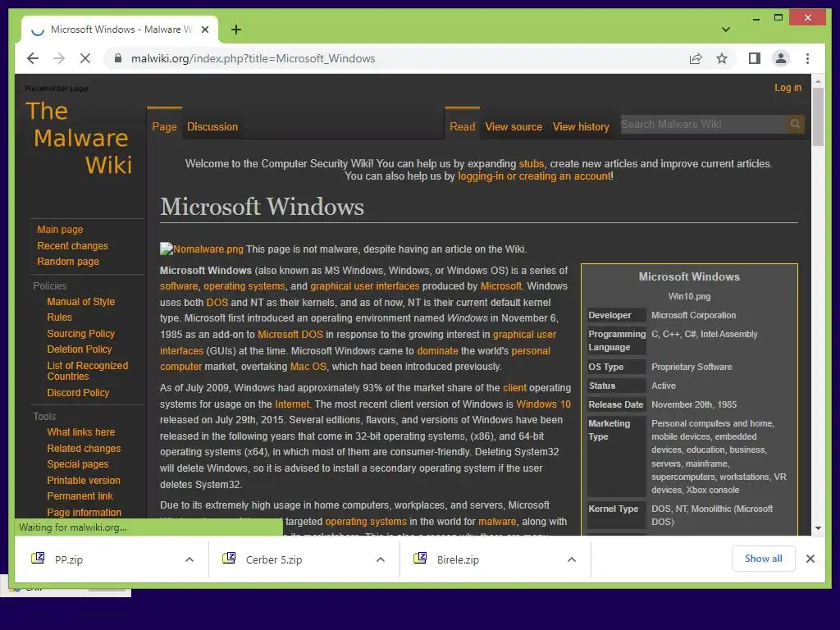Screen dimensions: 840x630
Task: Open the View source tab
Action: [x=514, y=127]
